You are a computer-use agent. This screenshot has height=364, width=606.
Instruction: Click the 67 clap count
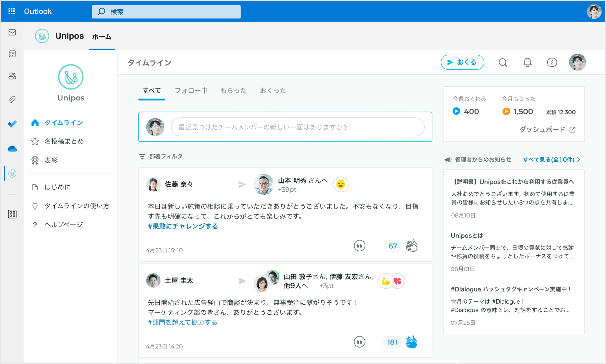tap(393, 246)
